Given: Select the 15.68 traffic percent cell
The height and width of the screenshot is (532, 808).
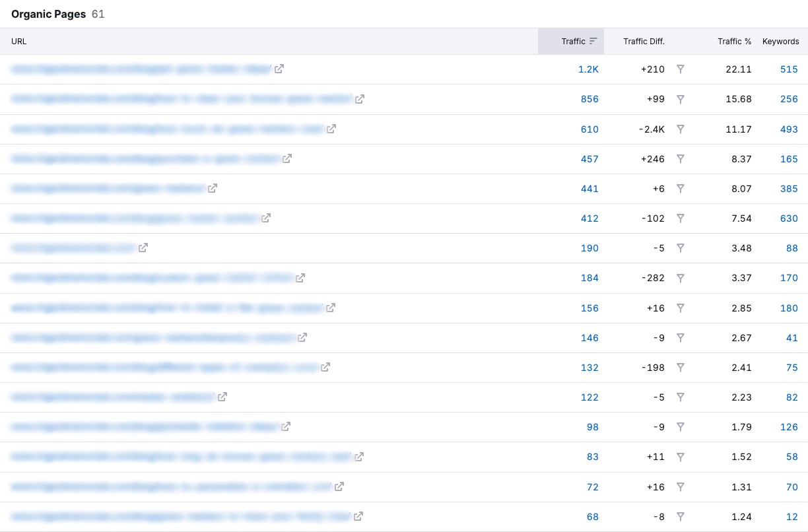Looking at the screenshot, I should tap(739, 99).
